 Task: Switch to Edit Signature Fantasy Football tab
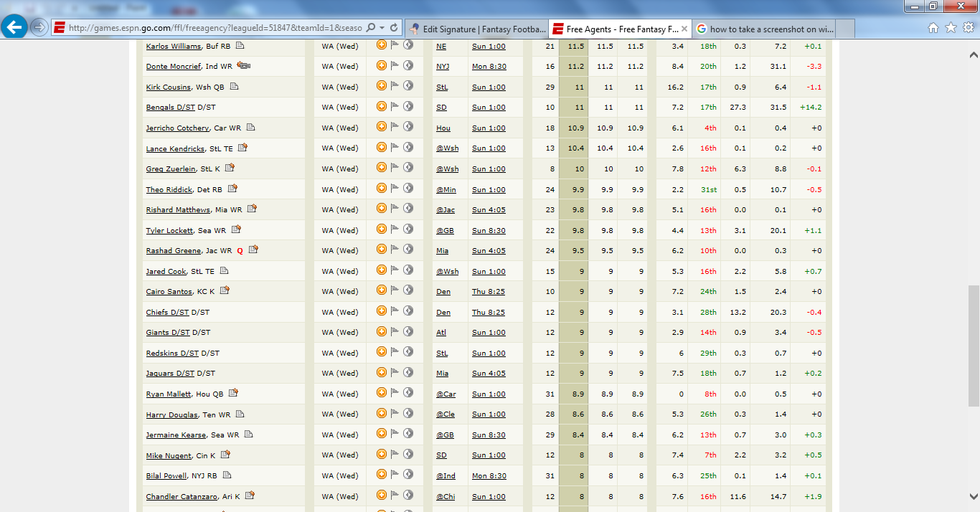(x=476, y=29)
